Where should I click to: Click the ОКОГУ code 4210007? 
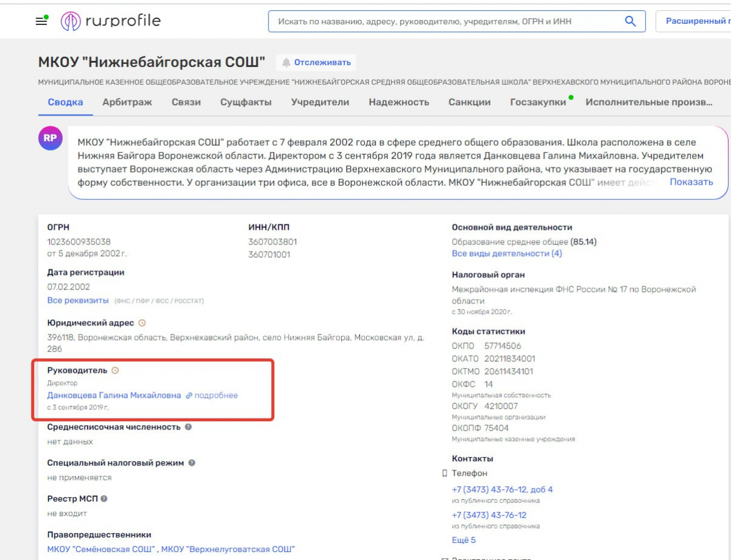click(501, 406)
